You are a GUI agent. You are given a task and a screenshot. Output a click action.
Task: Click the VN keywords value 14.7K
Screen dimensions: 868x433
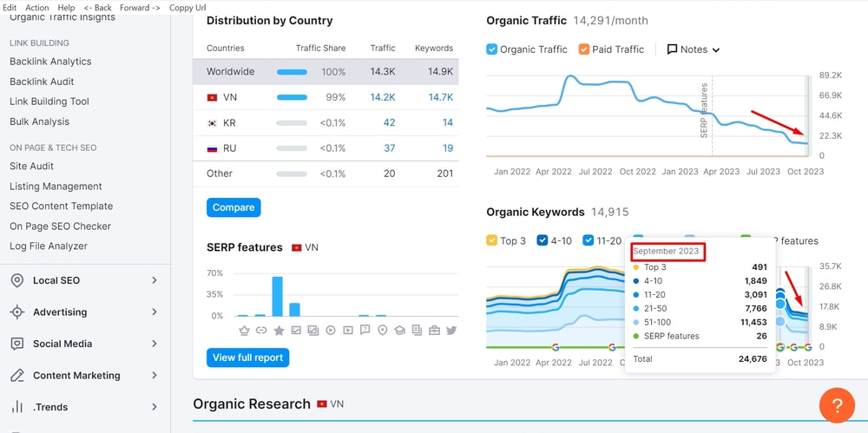click(x=441, y=97)
